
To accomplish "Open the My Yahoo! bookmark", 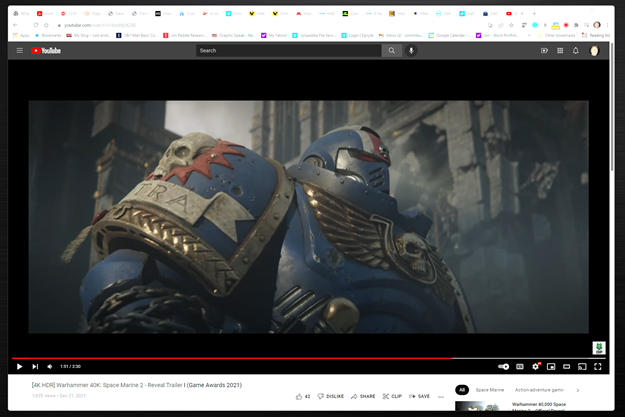I will [x=274, y=35].
